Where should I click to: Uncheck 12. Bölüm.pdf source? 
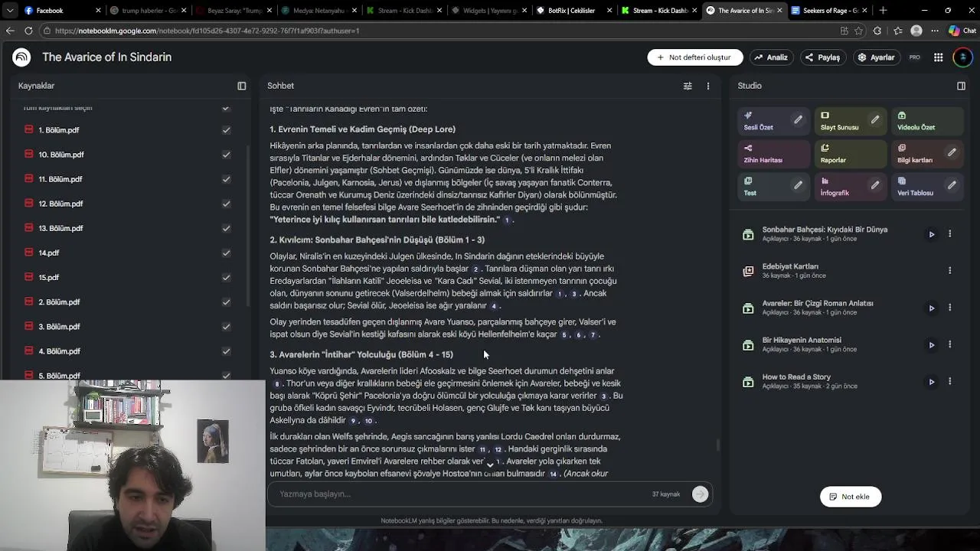[226, 204]
